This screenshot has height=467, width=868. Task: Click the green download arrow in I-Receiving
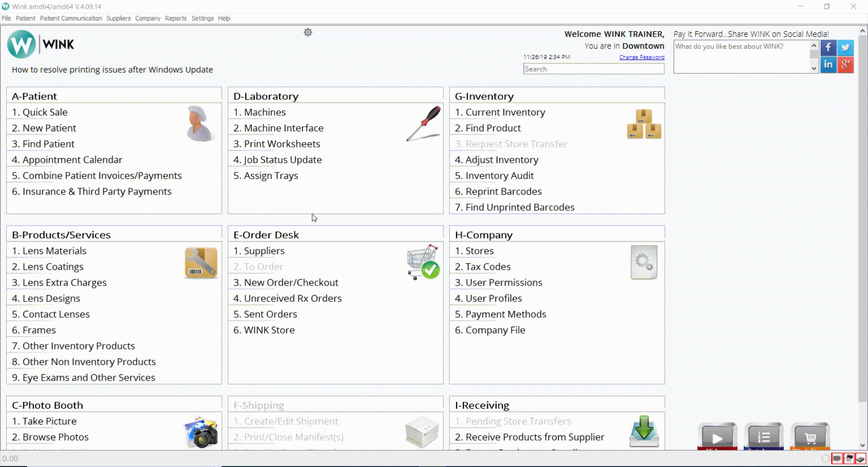644,431
